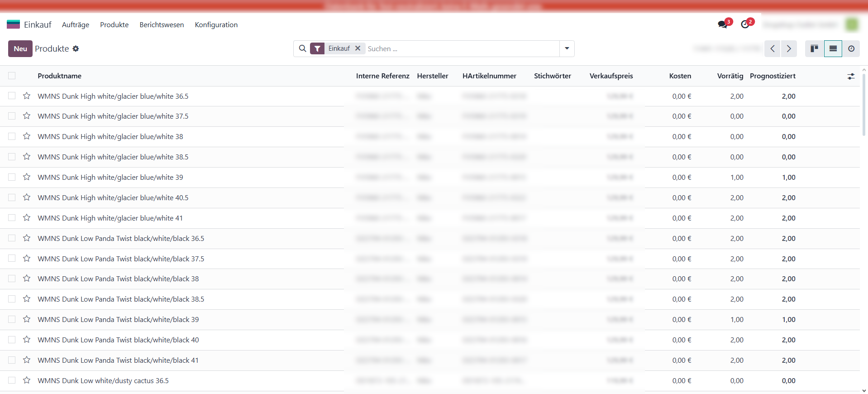Remove the Einkauf filter tag
Screen dimensions: 868x394
click(x=358, y=48)
